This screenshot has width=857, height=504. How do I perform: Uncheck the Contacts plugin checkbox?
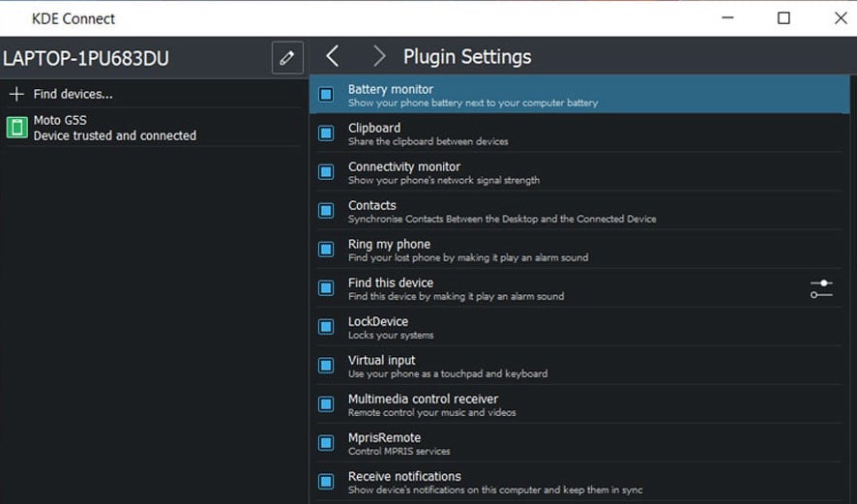326,211
